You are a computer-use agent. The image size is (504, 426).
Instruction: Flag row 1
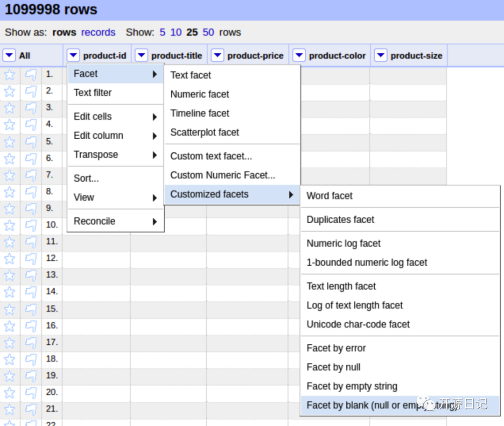click(x=31, y=75)
